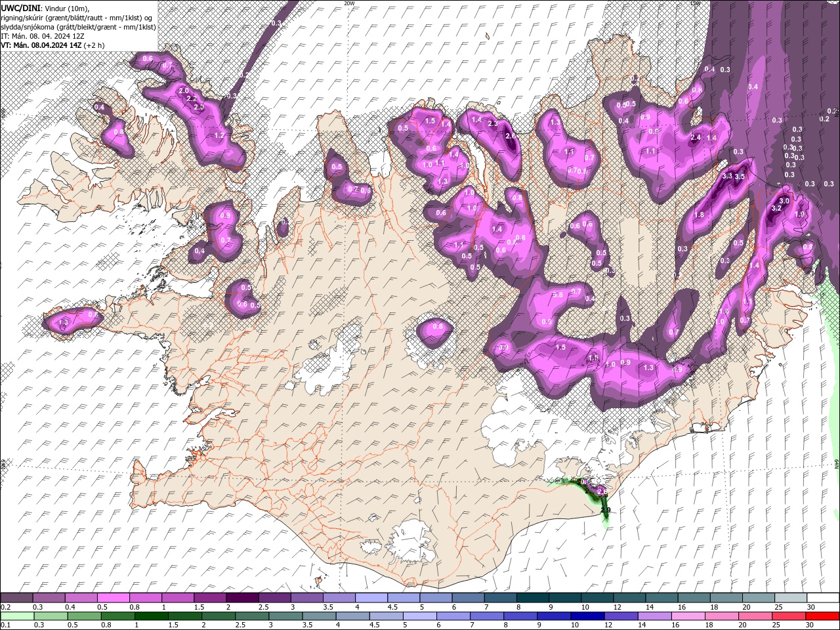Pick upper scale swatch above the 0.3 label
This screenshot has height=630, width=840.
(x=49, y=598)
